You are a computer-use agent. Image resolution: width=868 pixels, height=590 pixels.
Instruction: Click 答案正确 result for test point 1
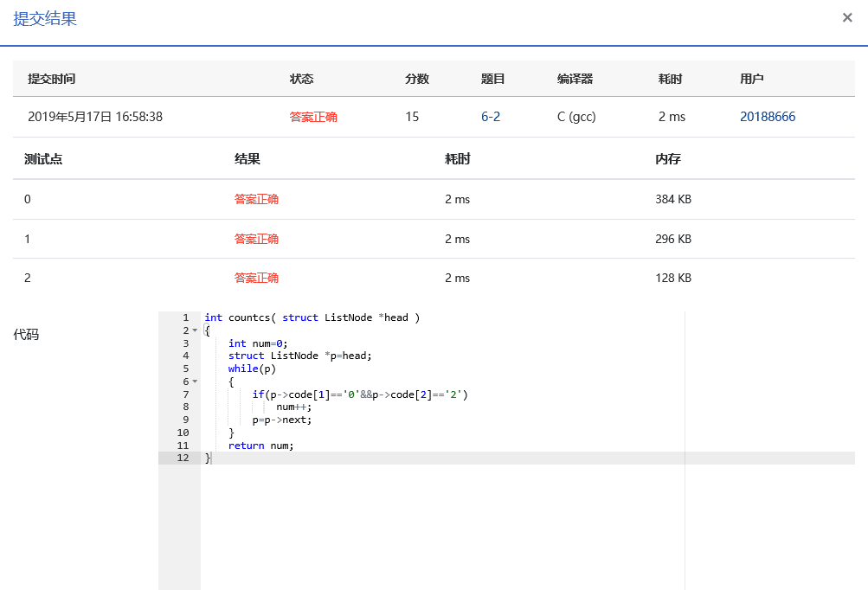(x=256, y=239)
